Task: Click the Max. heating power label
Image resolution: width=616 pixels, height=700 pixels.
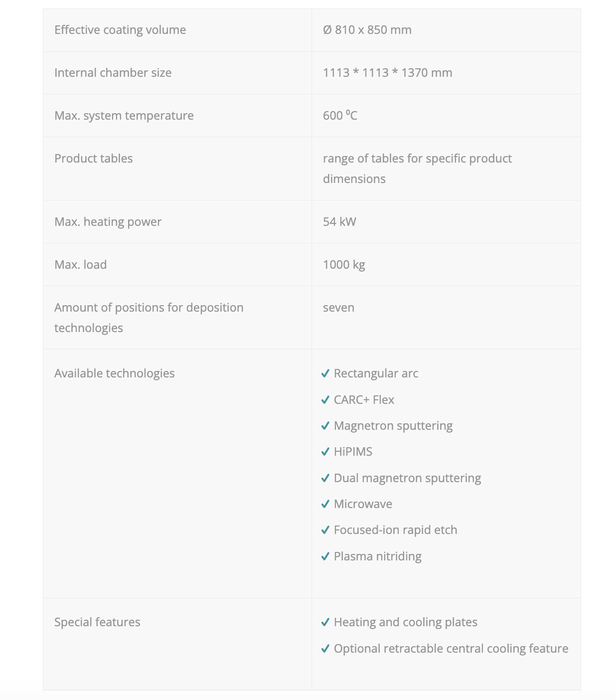Action: [108, 222]
